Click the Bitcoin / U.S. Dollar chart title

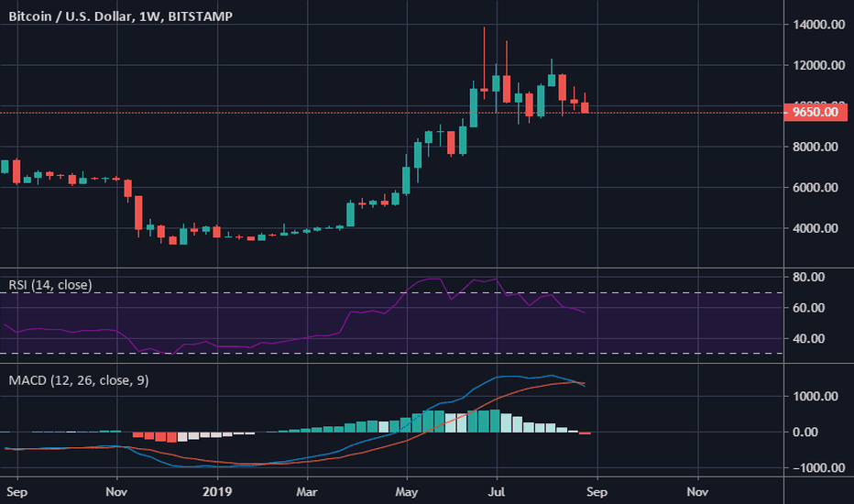tap(120, 16)
